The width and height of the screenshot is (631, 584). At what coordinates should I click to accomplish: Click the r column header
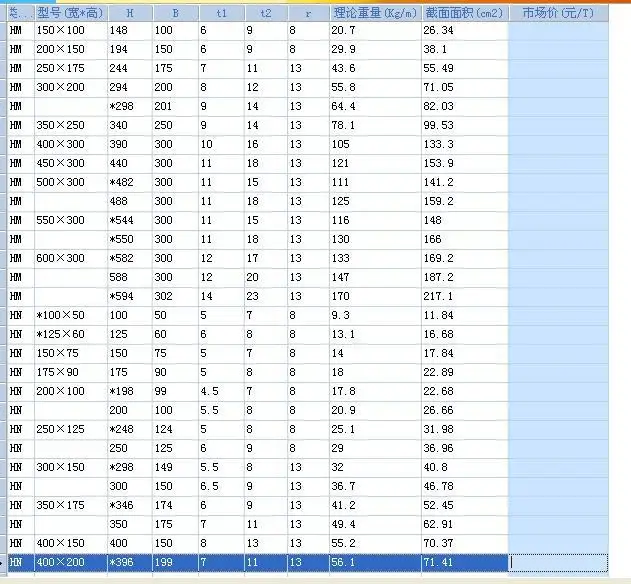pyautogui.click(x=308, y=13)
